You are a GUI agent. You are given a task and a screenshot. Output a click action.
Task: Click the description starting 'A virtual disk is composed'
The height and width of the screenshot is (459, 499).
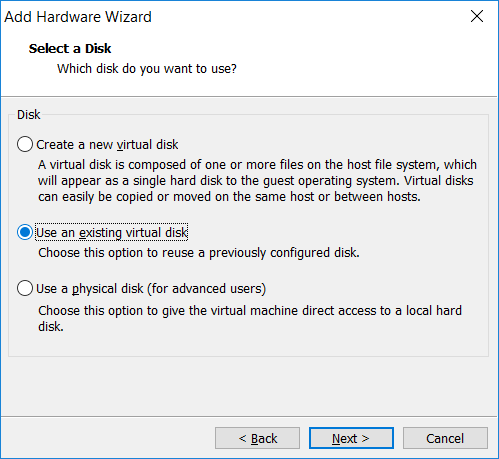point(257,181)
